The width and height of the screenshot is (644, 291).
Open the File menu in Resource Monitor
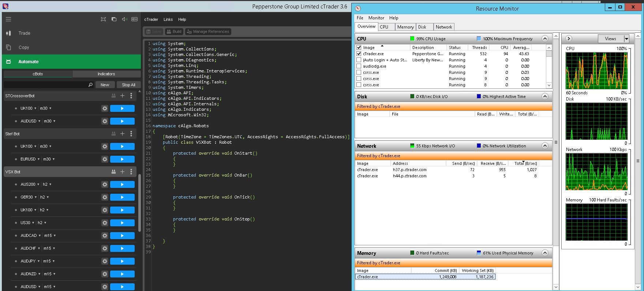pos(360,18)
